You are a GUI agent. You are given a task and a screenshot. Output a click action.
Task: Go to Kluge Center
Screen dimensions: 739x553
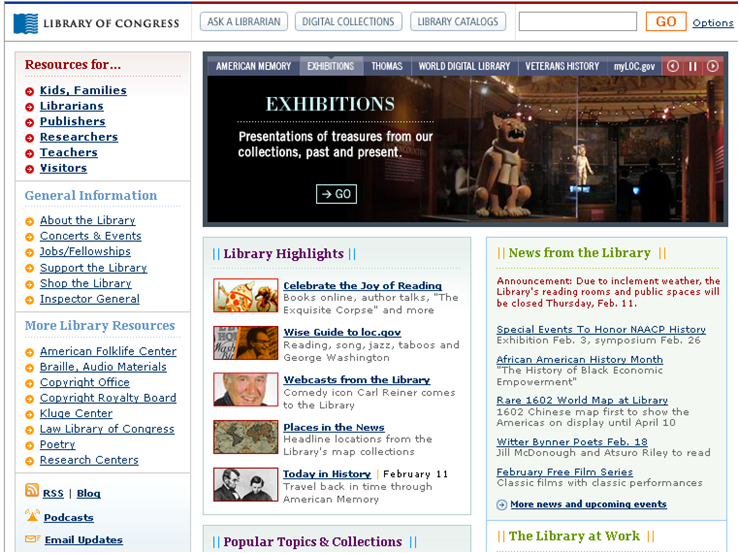tap(76, 414)
